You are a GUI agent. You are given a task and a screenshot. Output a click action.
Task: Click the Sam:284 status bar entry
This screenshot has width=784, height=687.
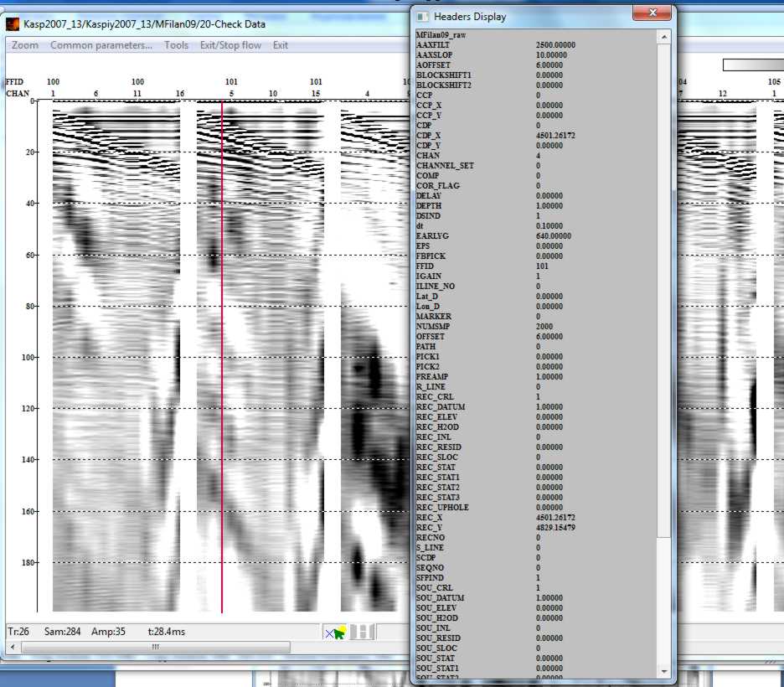[63, 632]
